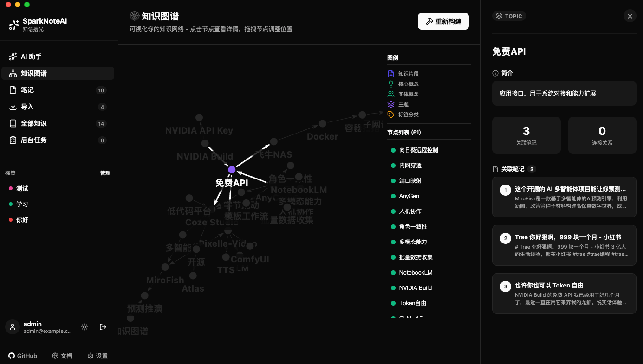
Task: Click the 全部知识 book icon
Action: tap(13, 123)
